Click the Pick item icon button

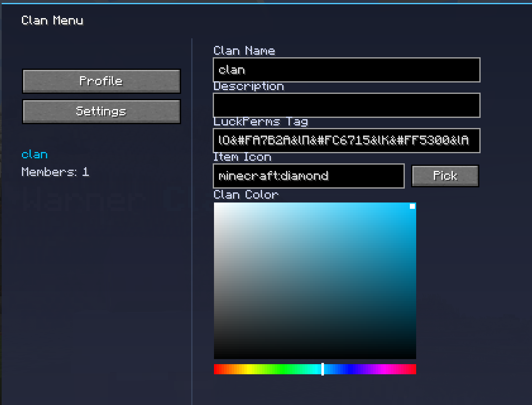point(445,176)
